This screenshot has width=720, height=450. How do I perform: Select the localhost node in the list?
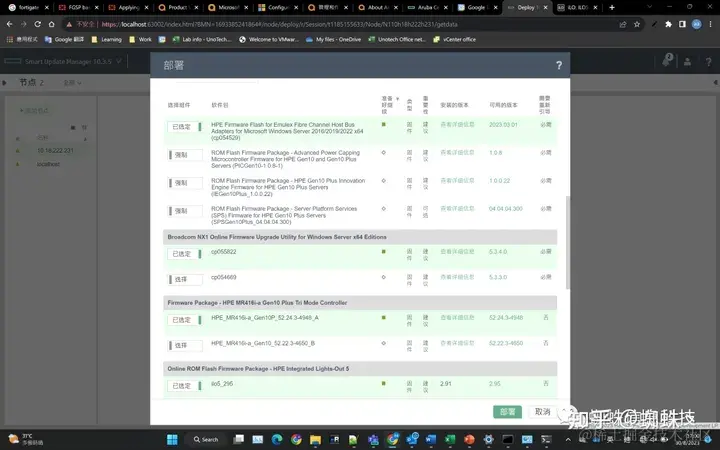pyautogui.click(x=48, y=164)
